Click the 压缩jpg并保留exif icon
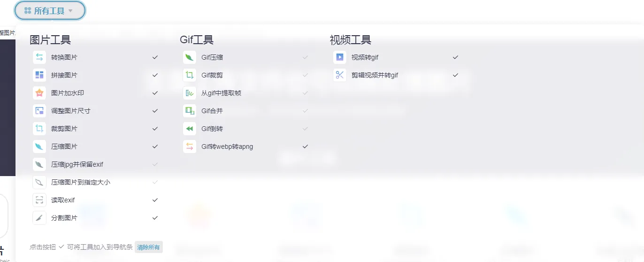The image size is (644, 262). (39, 164)
